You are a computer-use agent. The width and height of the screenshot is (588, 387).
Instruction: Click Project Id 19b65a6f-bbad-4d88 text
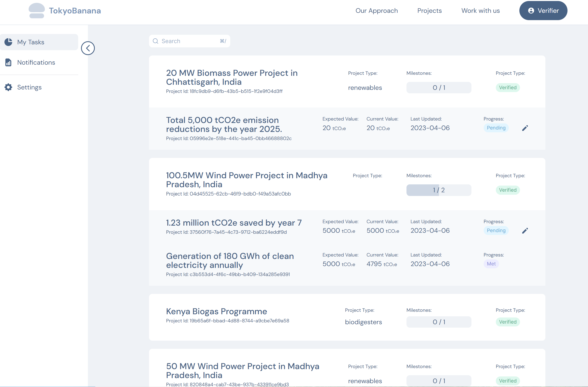[x=228, y=321]
